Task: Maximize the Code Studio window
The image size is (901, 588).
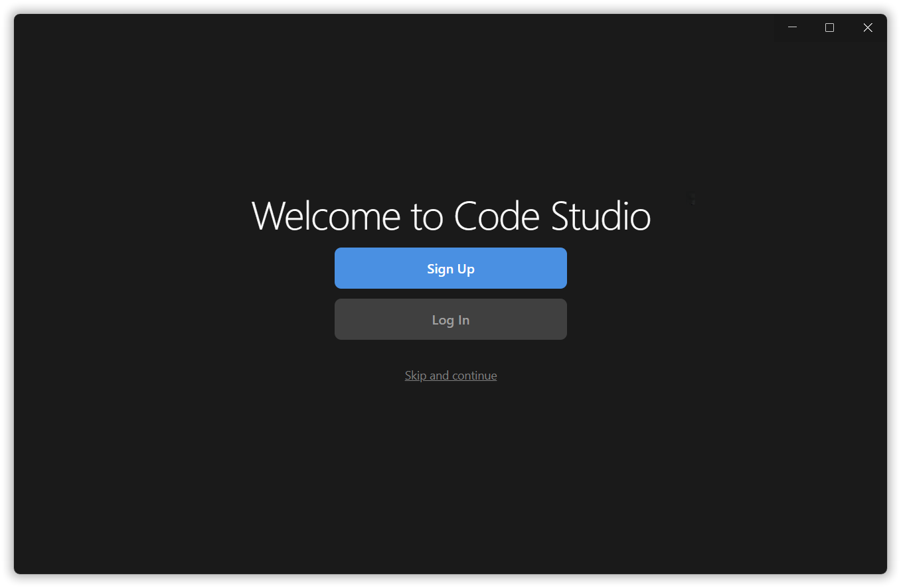Action: pos(829,27)
